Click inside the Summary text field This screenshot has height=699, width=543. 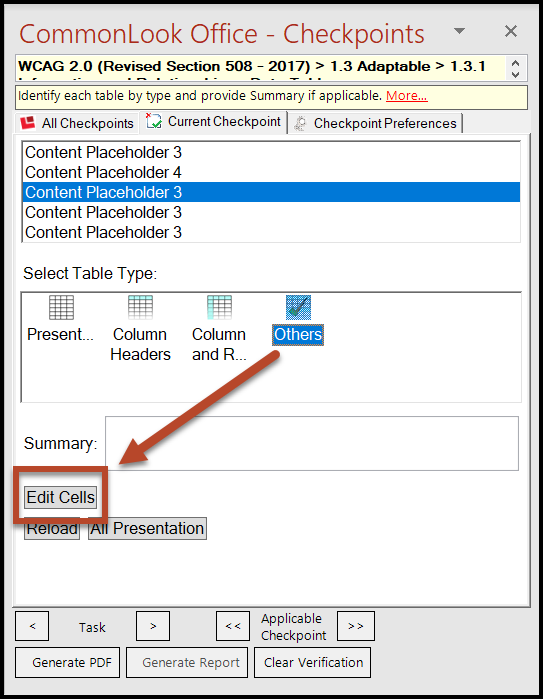coord(312,443)
